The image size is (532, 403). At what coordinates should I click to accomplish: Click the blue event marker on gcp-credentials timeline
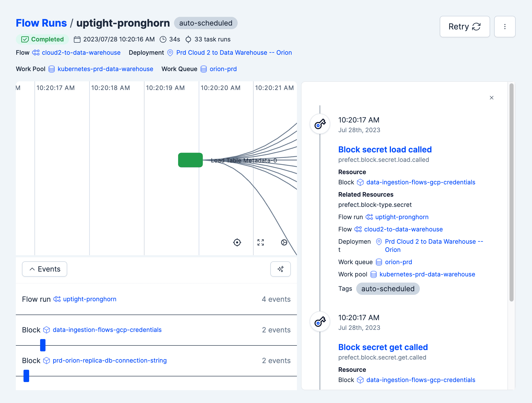pos(43,345)
